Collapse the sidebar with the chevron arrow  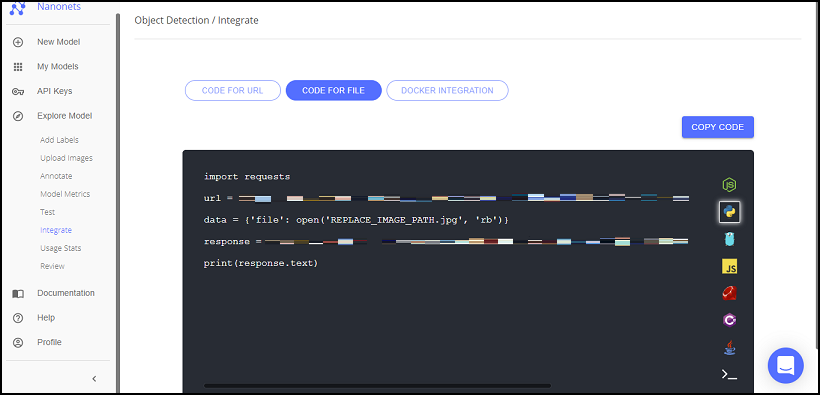94,378
